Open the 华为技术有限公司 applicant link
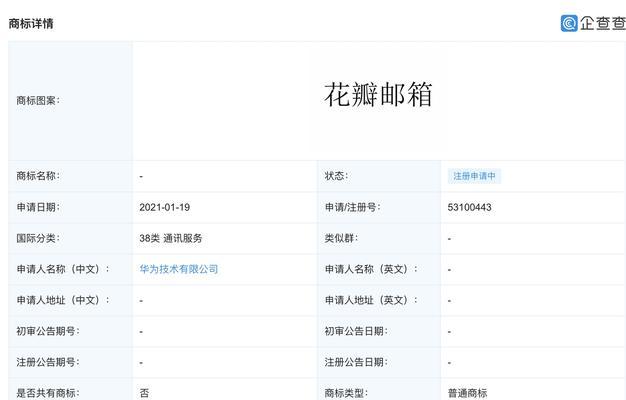 179,269
